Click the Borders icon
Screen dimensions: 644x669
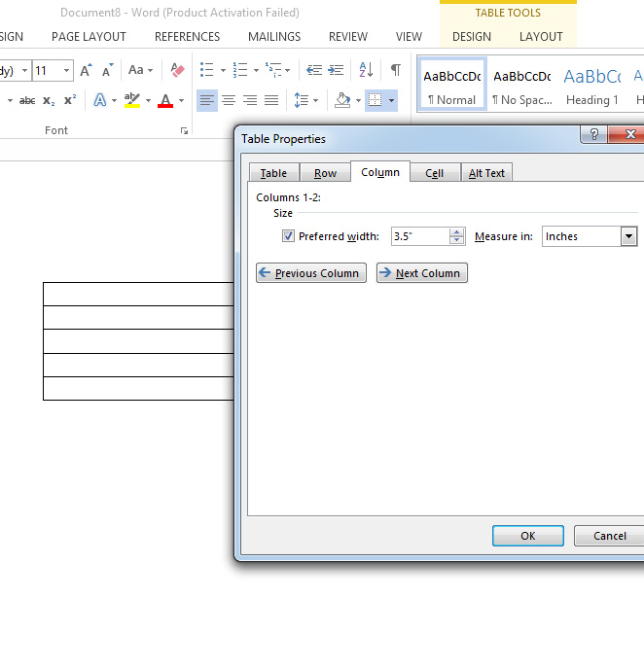376,101
